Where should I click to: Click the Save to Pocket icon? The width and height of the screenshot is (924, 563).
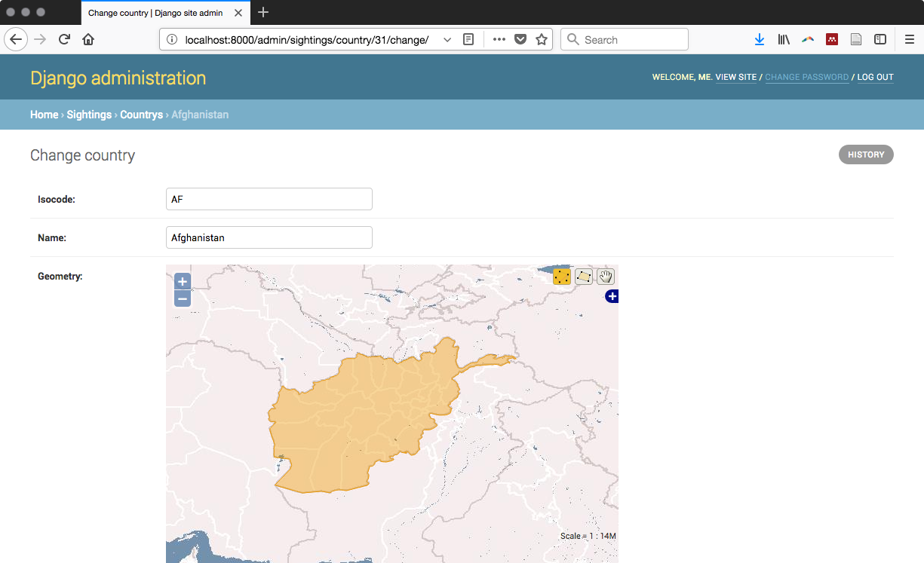click(x=520, y=40)
